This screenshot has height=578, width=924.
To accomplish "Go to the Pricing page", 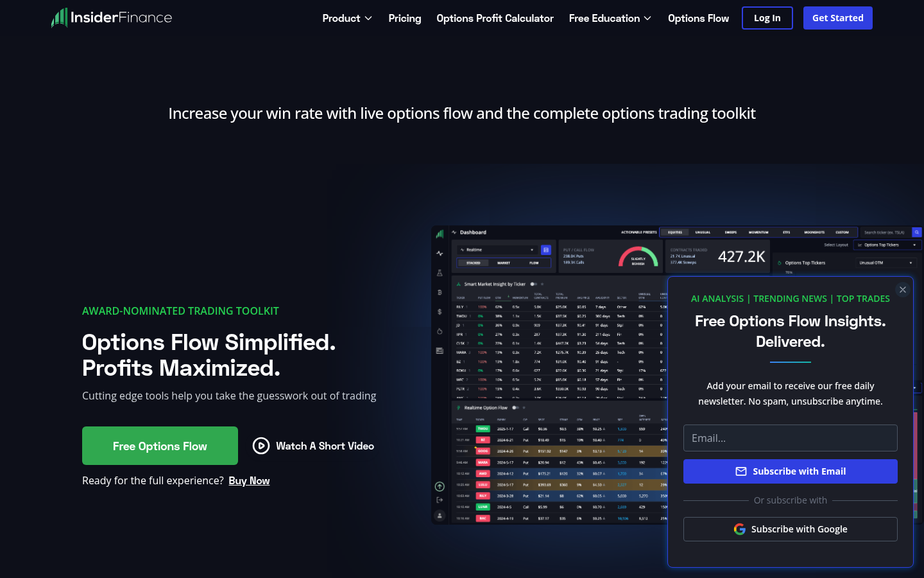I will [405, 18].
